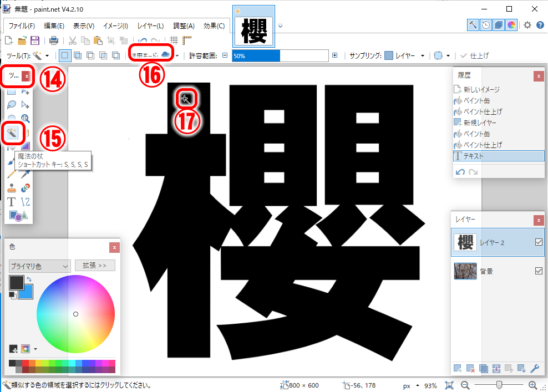Increase tolerance with plus button
Image resolution: width=548 pixels, height=392 pixels.
[x=335, y=55]
